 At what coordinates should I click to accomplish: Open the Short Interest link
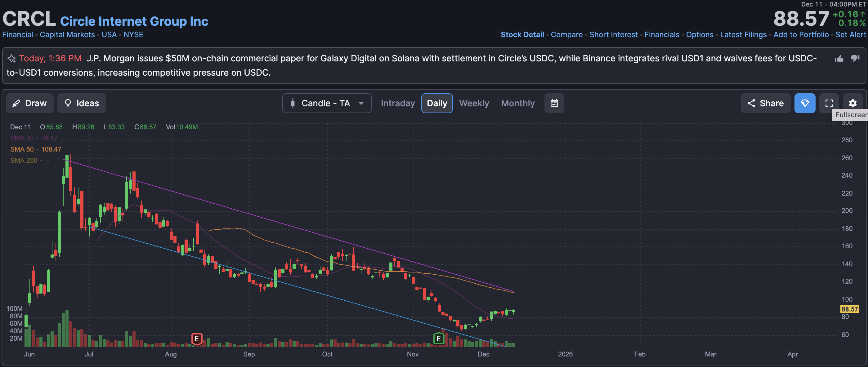coord(613,35)
